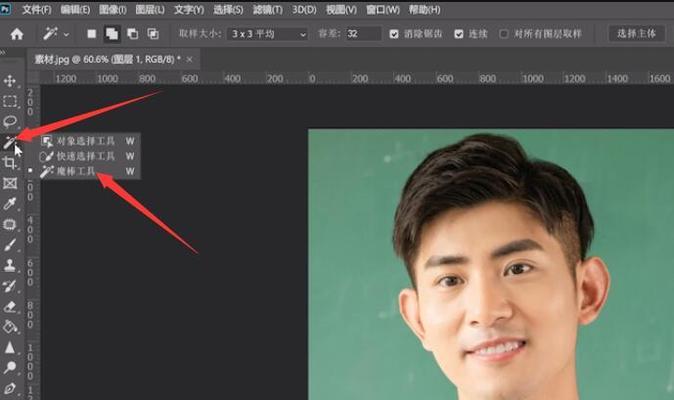The width and height of the screenshot is (674, 400).
Task: Choose 魔棒工具 from the flyout
Action: (88, 171)
